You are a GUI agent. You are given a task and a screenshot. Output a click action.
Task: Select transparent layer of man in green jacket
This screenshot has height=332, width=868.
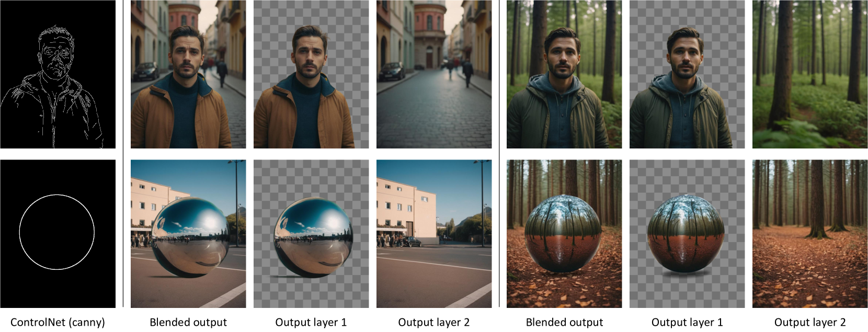pyautogui.click(x=687, y=74)
